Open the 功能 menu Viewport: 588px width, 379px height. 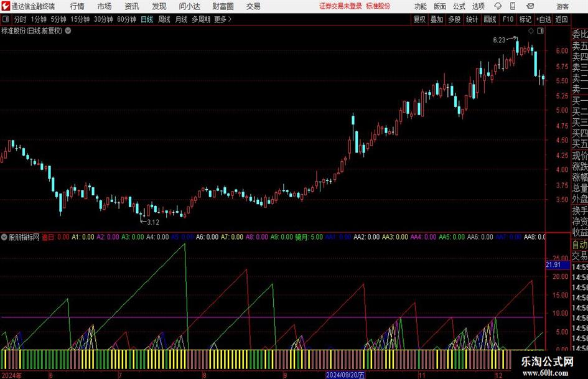point(421,6)
